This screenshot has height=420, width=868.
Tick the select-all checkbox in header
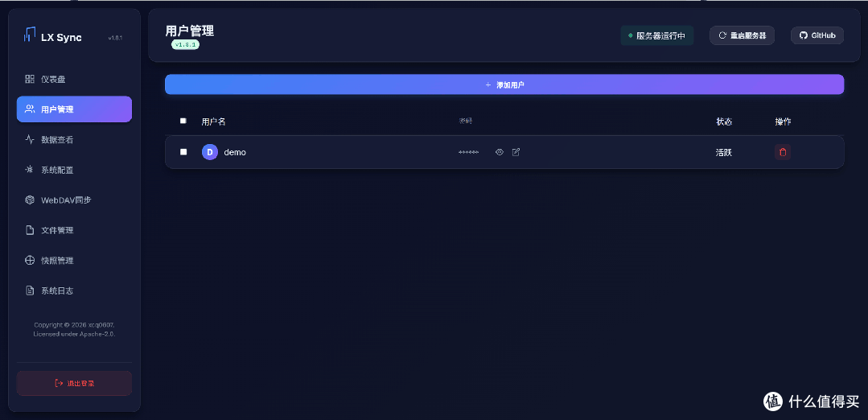tap(183, 121)
